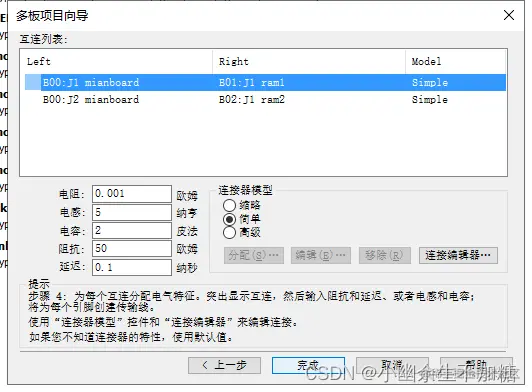
Task: Click the 阻抗 input field with 50
Action: (132, 248)
